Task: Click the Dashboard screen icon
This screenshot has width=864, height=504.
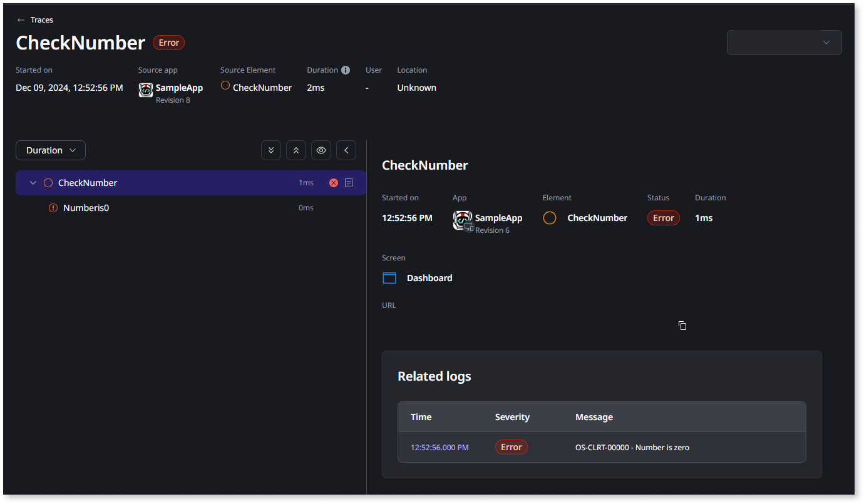Action: tap(389, 278)
